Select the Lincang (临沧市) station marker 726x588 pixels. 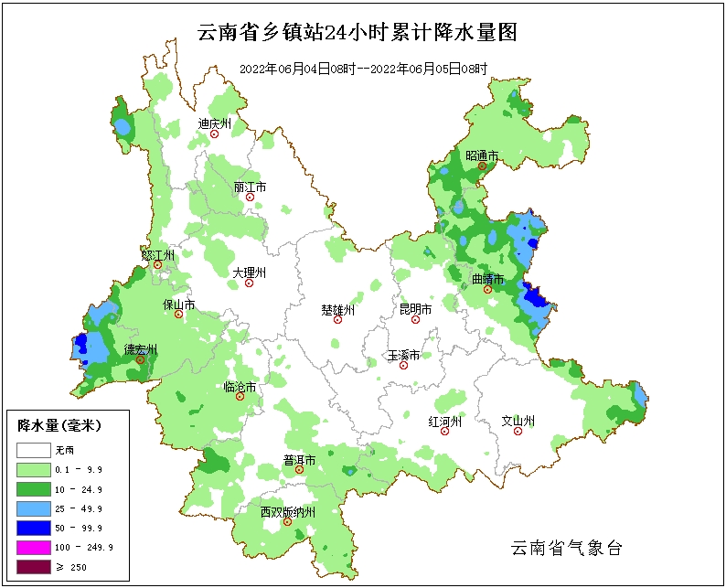240,397
